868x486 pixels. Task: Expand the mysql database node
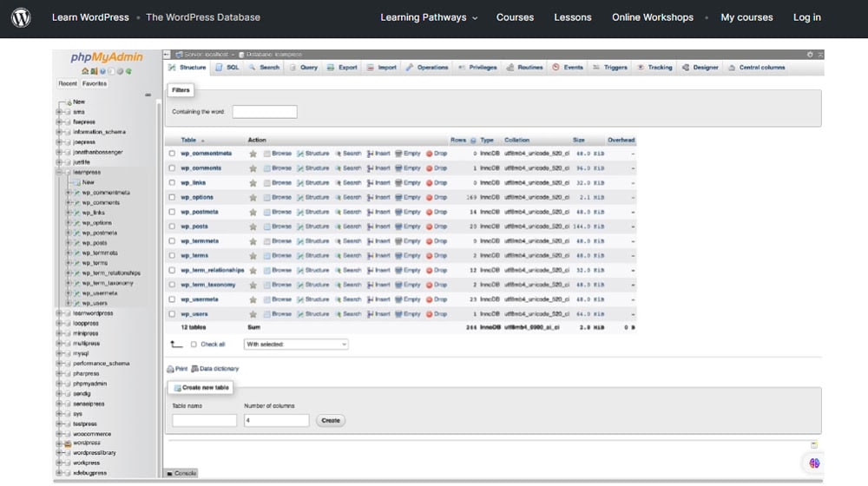[x=59, y=354]
